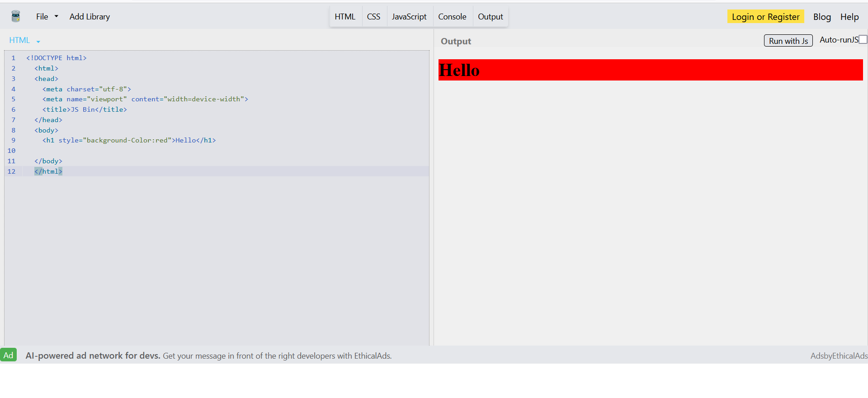This screenshot has height=398, width=868.
Task: Click the AdsbyEthicalAds link
Action: 839,356
